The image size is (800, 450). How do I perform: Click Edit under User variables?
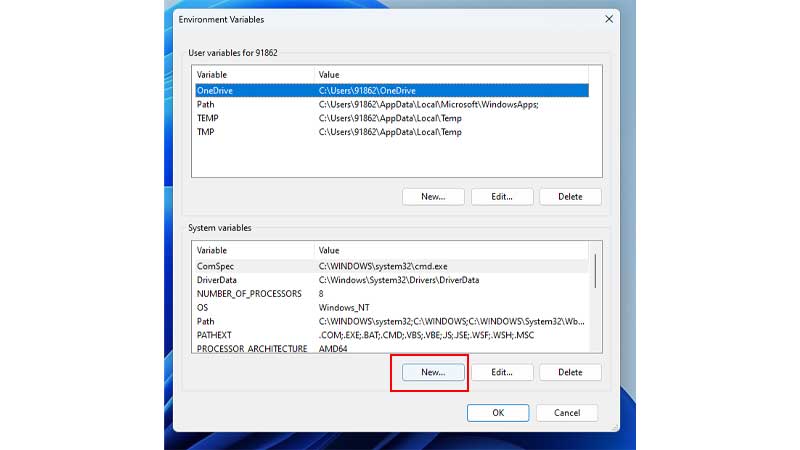(502, 196)
